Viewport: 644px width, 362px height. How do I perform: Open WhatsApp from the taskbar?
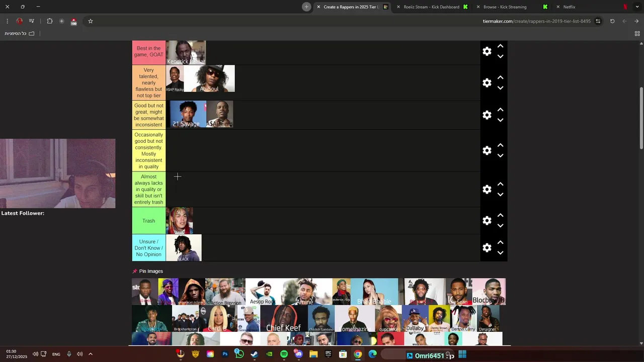pyautogui.click(x=239, y=354)
